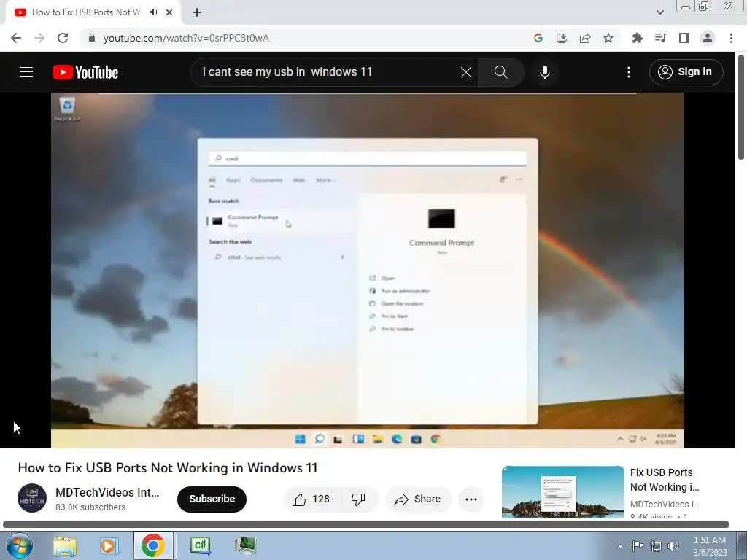Go to YouTube home via logo

pos(85,72)
